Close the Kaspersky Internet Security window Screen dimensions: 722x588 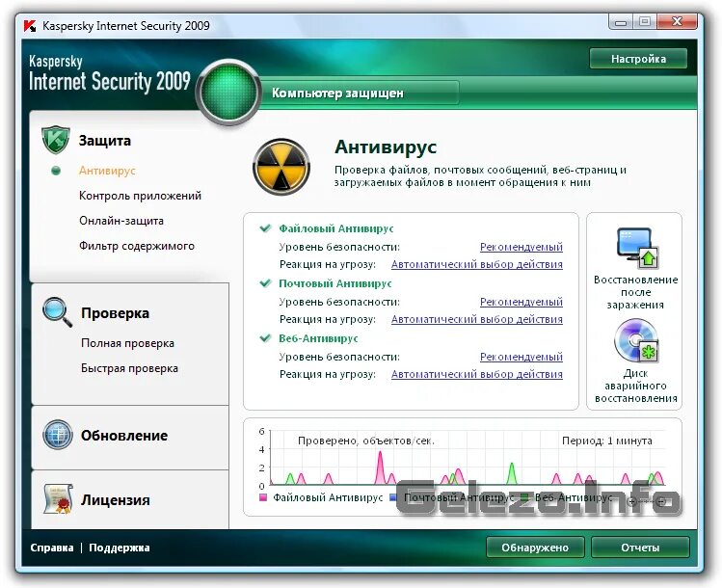(677, 21)
